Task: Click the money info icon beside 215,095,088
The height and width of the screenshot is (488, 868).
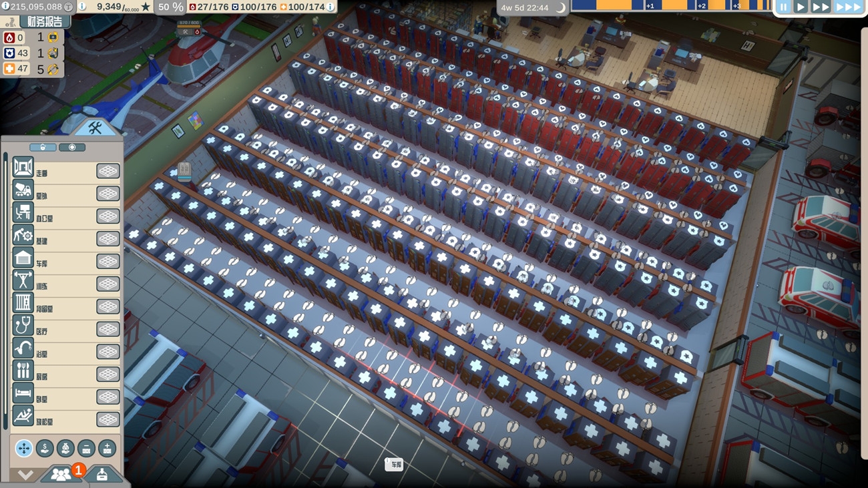Action: point(5,7)
